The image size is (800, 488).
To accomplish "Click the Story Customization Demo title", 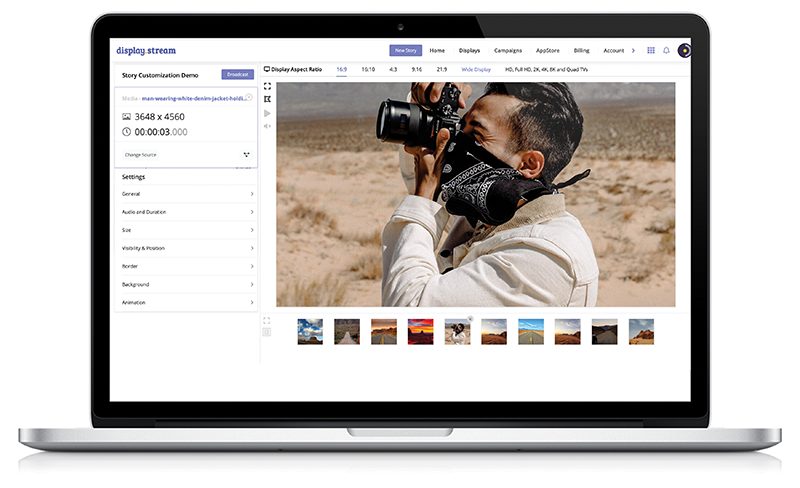I will coord(160,75).
